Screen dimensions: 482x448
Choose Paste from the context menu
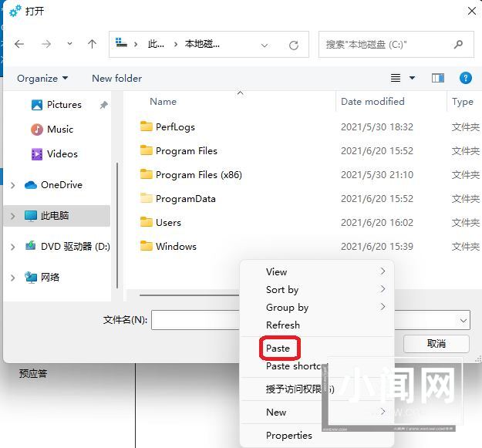pos(317,349)
